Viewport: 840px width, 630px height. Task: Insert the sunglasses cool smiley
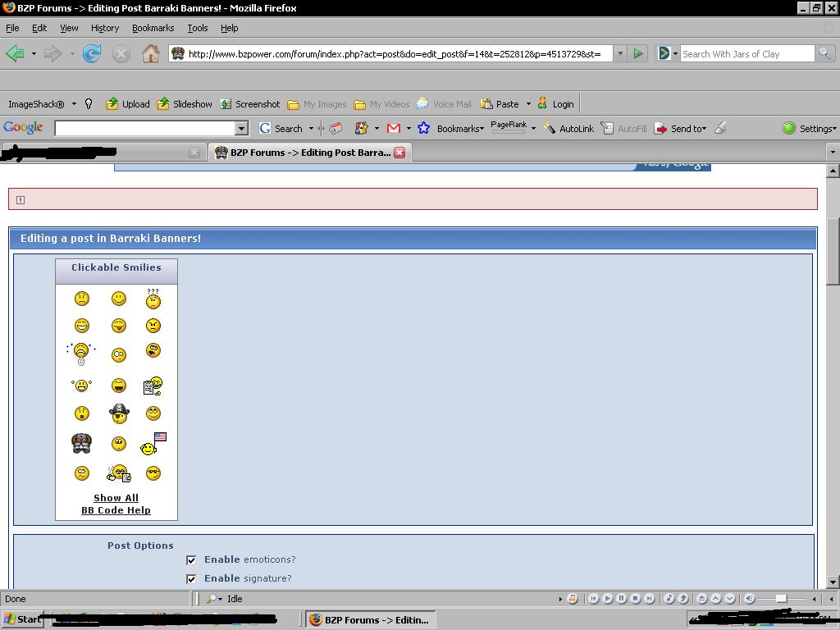153,473
